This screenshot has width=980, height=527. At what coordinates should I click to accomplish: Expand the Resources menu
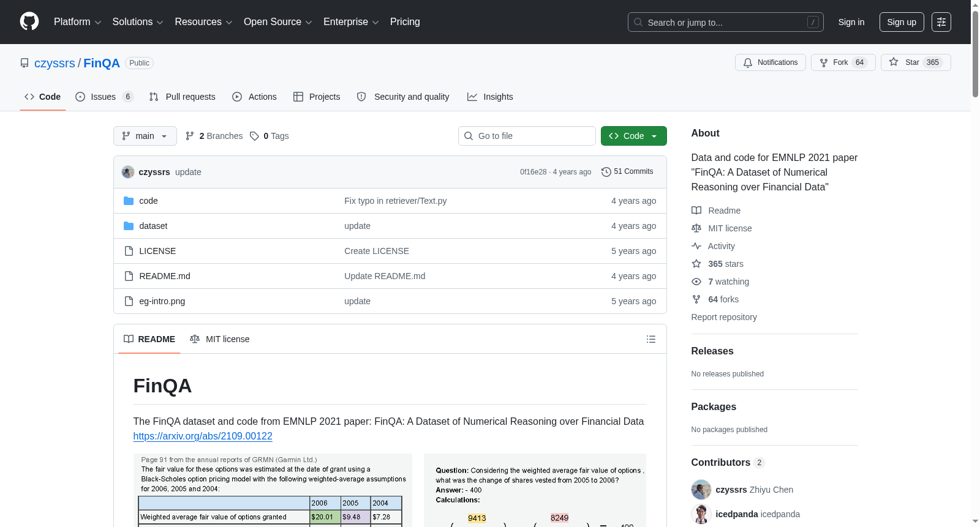[x=203, y=22]
